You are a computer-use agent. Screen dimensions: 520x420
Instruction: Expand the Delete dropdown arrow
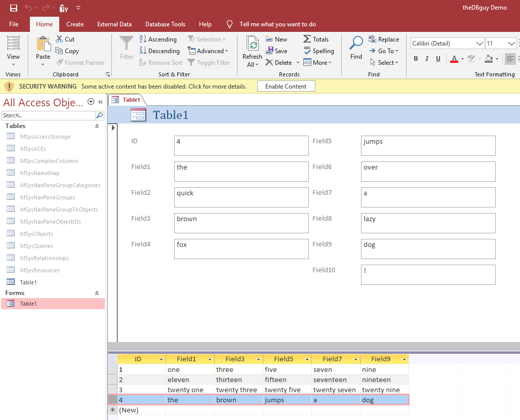pos(298,62)
